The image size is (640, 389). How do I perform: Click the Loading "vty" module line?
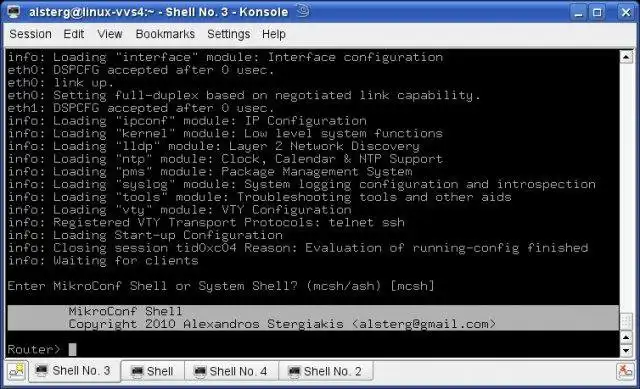[179, 210]
